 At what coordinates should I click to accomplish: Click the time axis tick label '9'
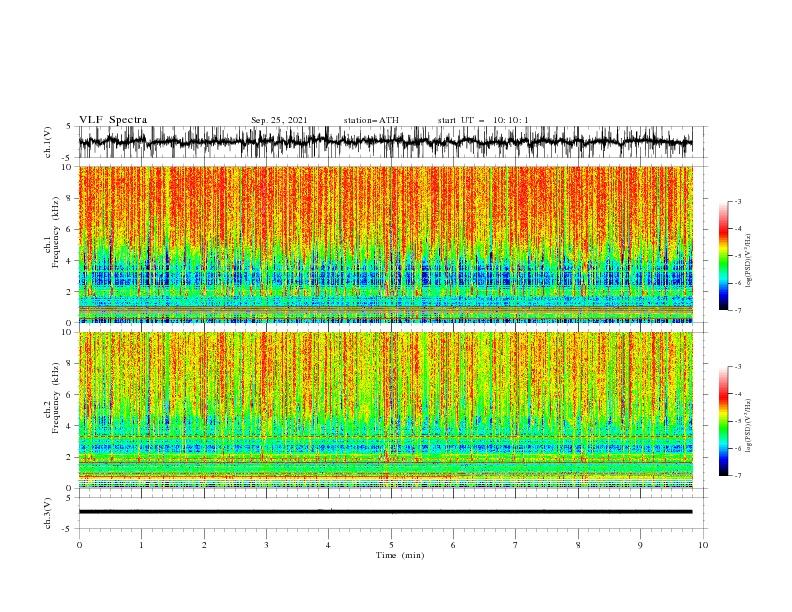click(640, 545)
